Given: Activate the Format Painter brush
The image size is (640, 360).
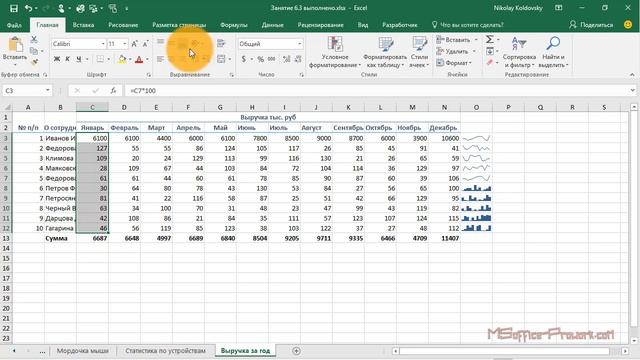Looking at the screenshot, I should [34, 62].
